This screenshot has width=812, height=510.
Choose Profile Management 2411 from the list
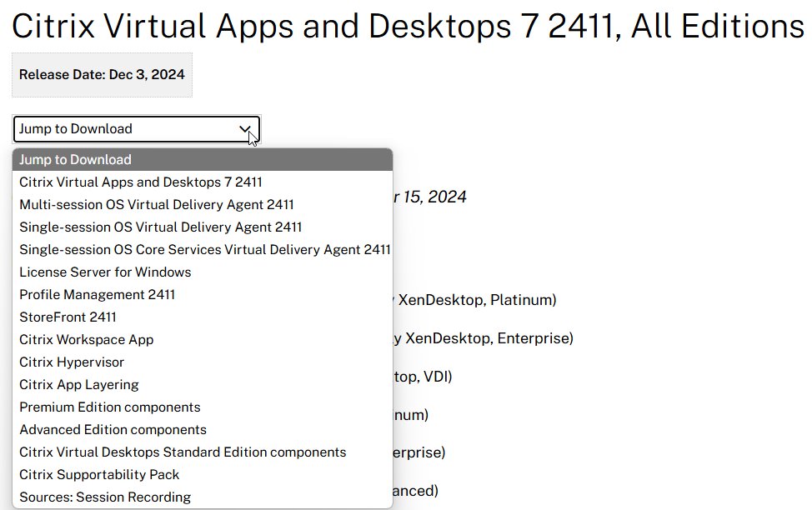98,294
